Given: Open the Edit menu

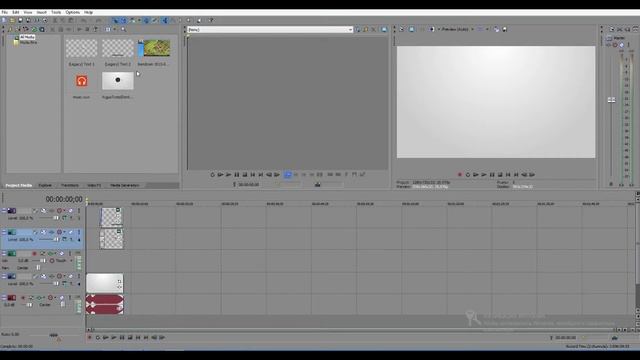Looking at the screenshot, I should (x=16, y=12).
